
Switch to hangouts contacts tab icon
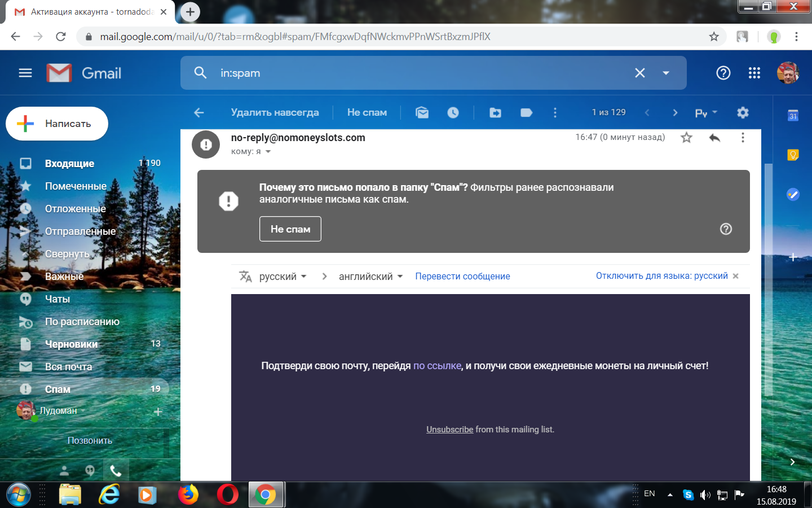[x=64, y=470]
